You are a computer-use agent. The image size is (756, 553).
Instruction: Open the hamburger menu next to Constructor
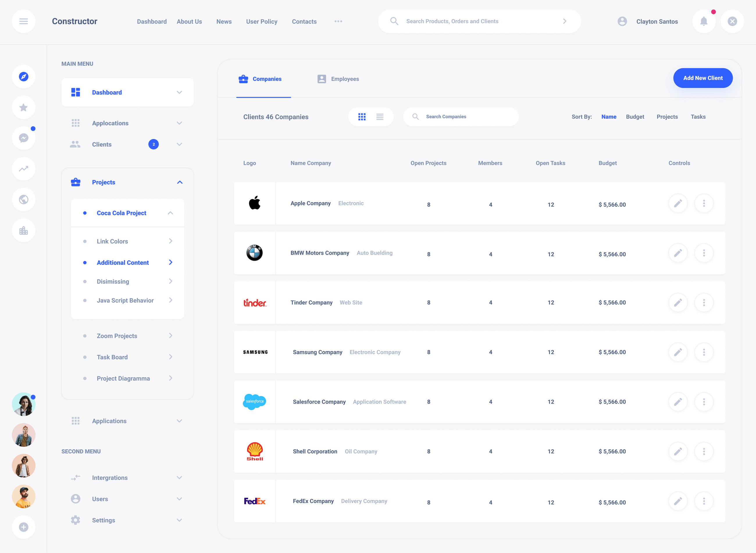pyautogui.click(x=24, y=21)
